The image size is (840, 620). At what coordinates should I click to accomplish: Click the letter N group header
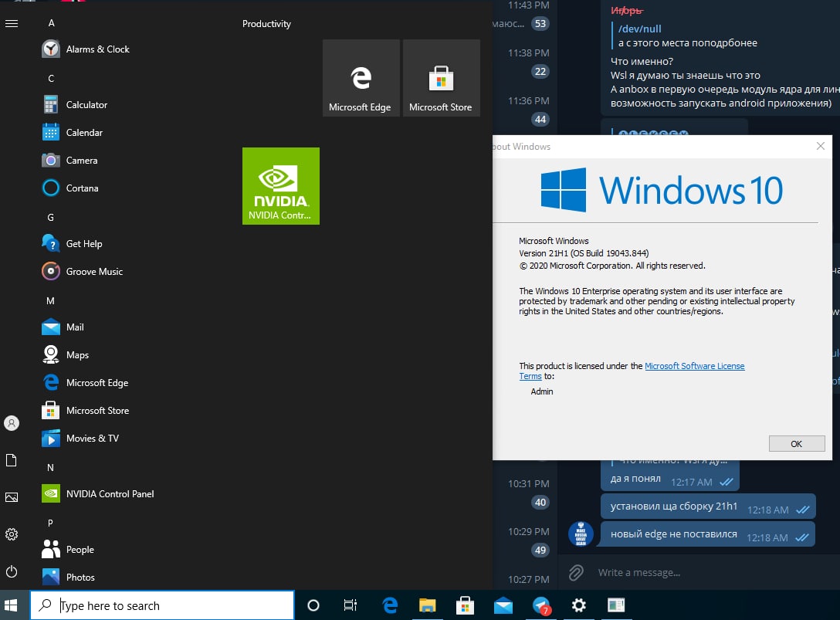pyautogui.click(x=50, y=468)
